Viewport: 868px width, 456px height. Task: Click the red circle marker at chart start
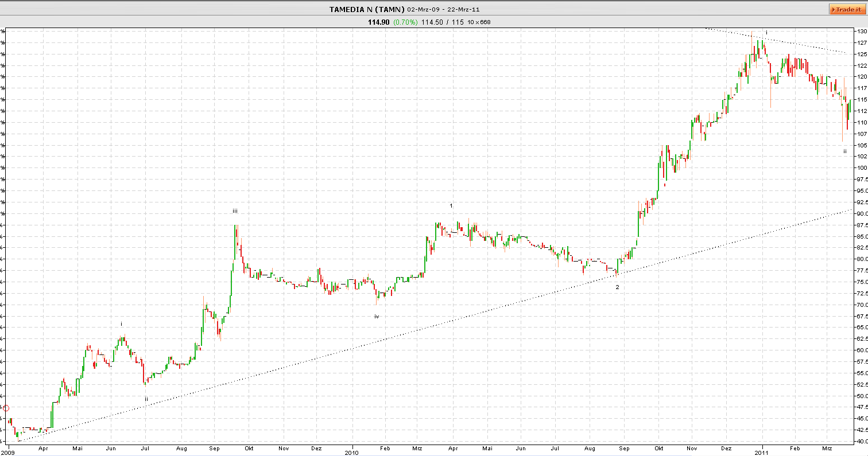[6, 408]
